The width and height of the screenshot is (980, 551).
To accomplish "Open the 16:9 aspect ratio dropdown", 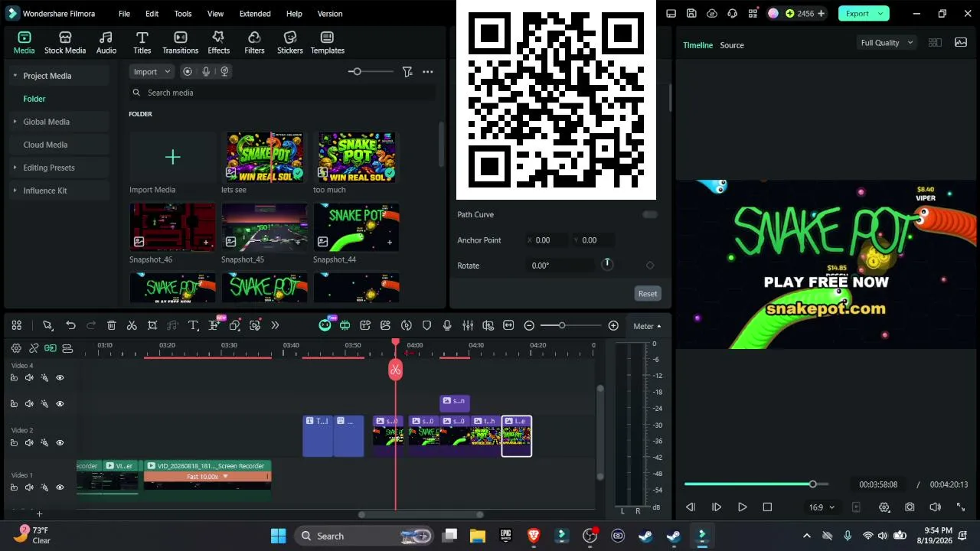I will coord(822,507).
